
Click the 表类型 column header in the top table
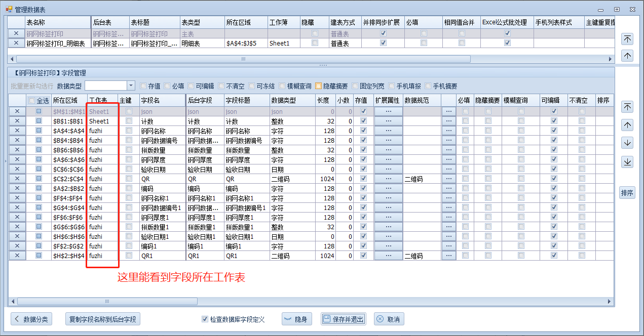tap(202, 23)
